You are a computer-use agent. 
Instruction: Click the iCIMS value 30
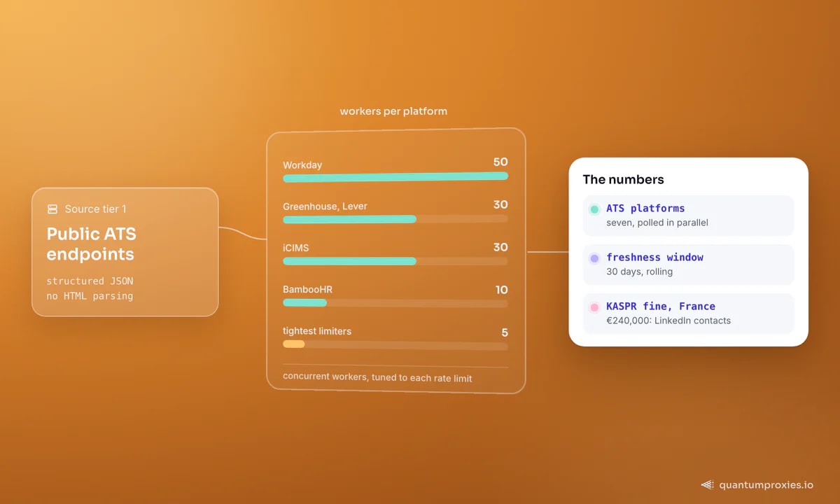[x=500, y=247]
